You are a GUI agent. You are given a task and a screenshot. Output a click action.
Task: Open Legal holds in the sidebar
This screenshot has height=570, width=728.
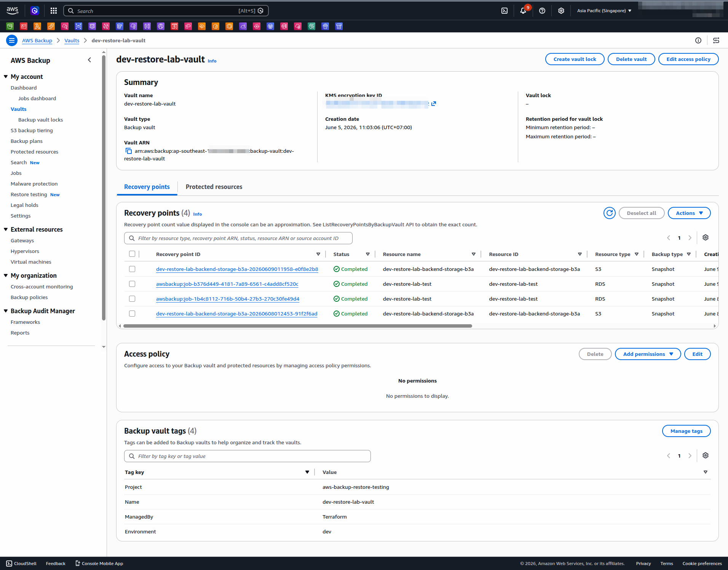pyautogui.click(x=24, y=205)
